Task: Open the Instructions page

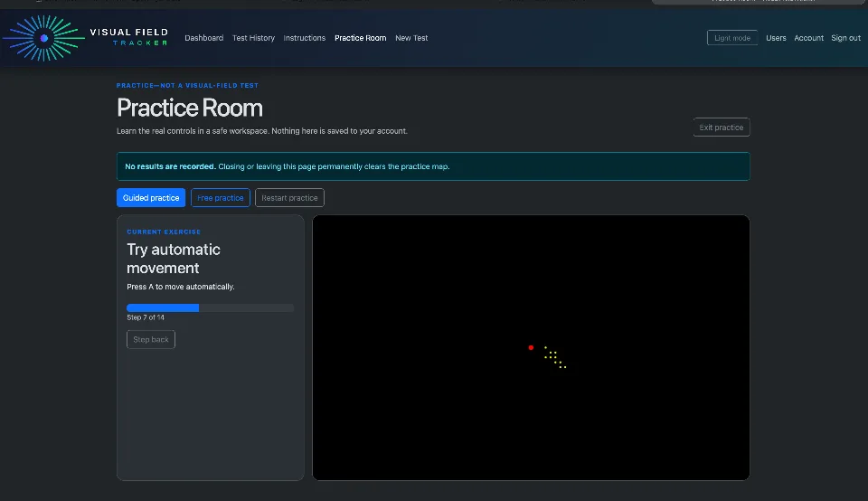Action: [x=305, y=38]
